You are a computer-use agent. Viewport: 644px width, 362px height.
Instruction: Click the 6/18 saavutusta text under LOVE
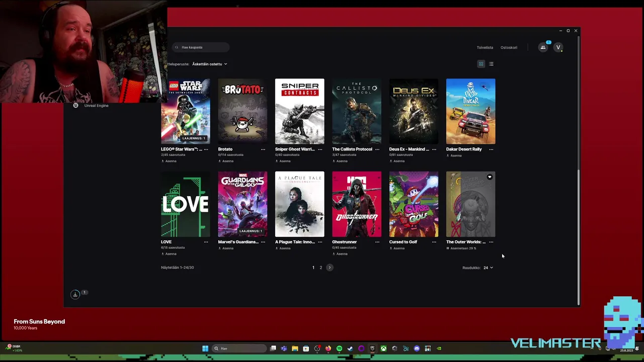173,247
